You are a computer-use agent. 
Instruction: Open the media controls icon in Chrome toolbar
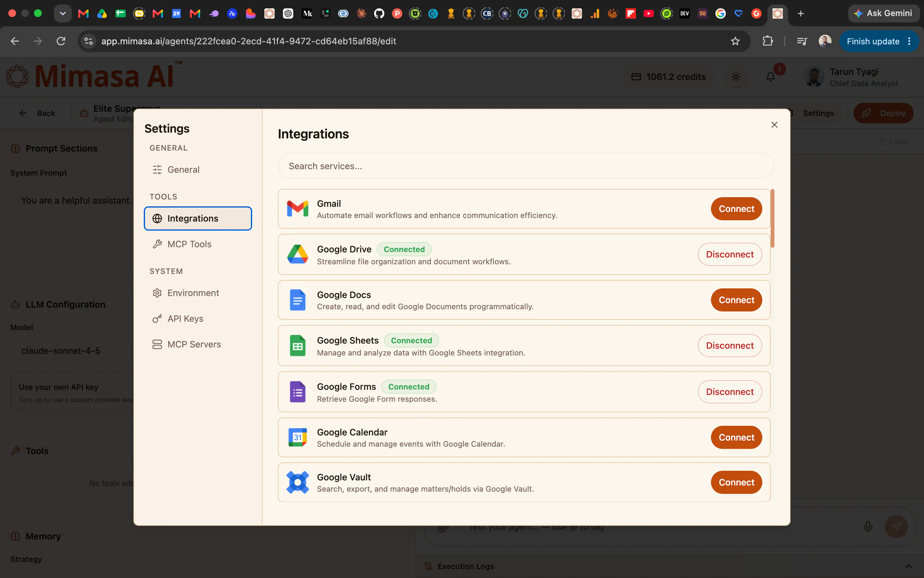point(802,41)
